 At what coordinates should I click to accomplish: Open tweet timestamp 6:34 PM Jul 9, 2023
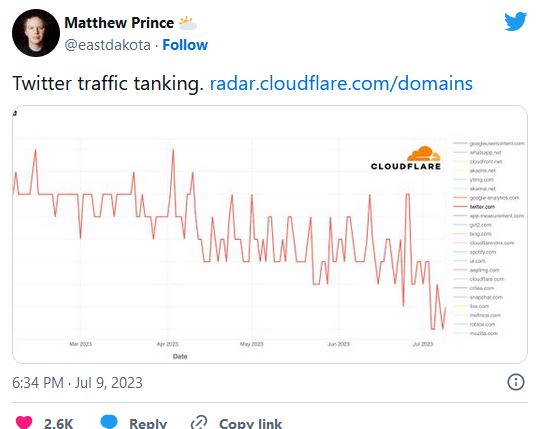(77, 382)
